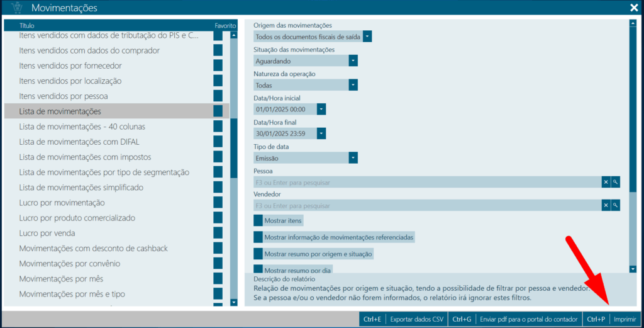This screenshot has height=328, width=644.
Task: Select Lista de movimentações com impostos
Action: click(x=85, y=157)
